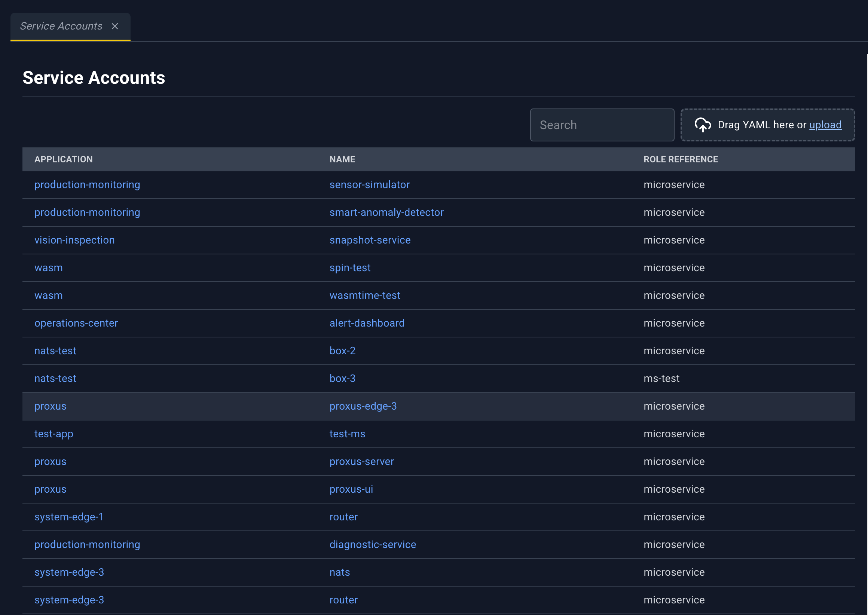The height and width of the screenshot is (615, 868).
Task: Open the operations-center application
Action: [76, 323]
